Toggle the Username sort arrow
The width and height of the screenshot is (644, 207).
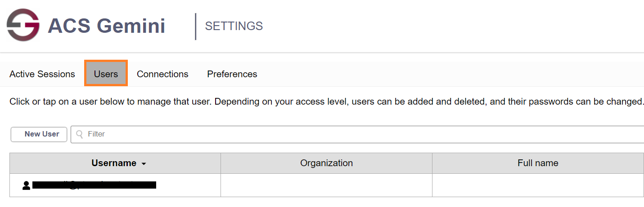[x=144, y=164]
